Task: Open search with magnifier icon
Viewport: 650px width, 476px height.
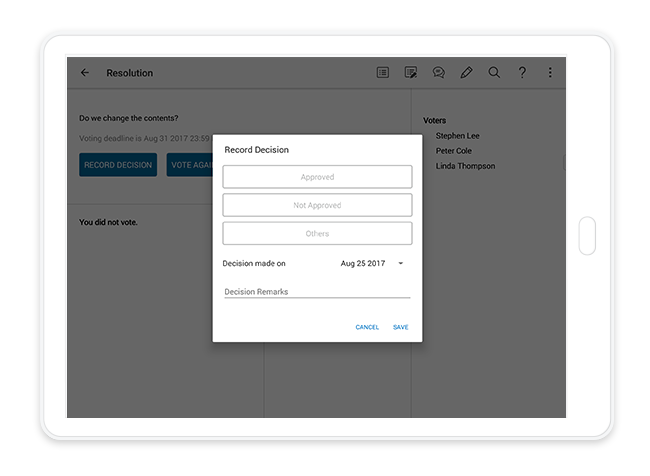Action: click(494, 73)
